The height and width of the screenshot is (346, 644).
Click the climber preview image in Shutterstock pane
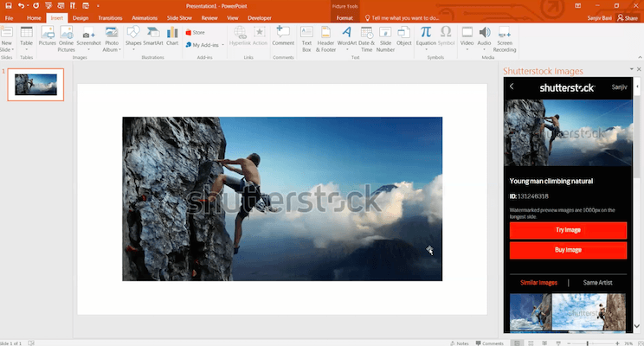[x=568, y=132]
